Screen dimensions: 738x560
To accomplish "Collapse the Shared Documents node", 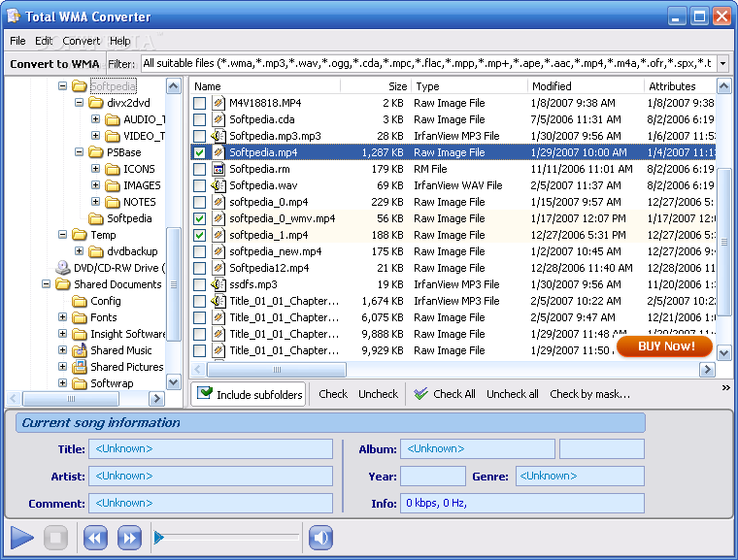I will [x=47, y=283].
